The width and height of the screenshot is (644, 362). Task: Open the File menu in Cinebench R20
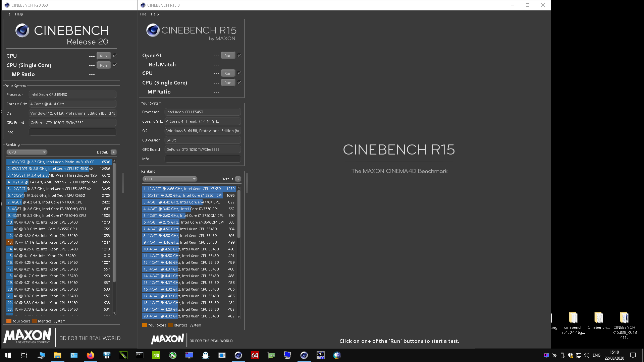[x=7, y=14]
